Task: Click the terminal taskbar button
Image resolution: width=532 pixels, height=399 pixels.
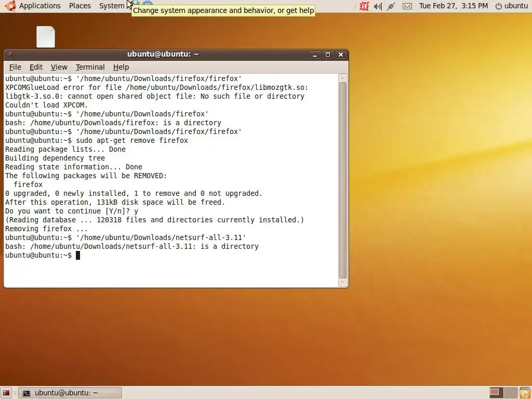Action: point(70,393)
